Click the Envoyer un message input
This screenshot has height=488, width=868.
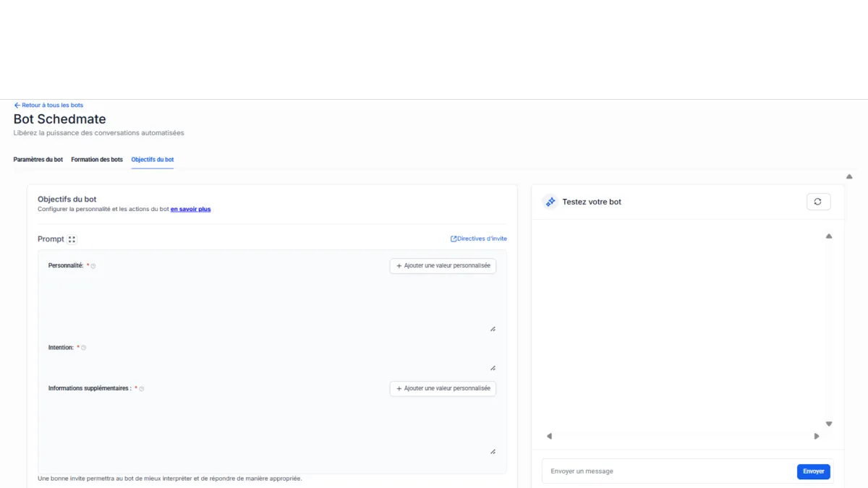(x=669, y=471)
